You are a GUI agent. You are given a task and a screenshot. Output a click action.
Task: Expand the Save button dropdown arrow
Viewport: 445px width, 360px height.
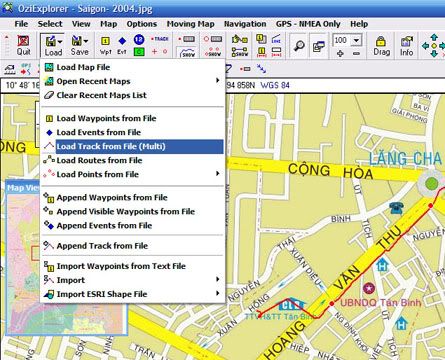86,41
